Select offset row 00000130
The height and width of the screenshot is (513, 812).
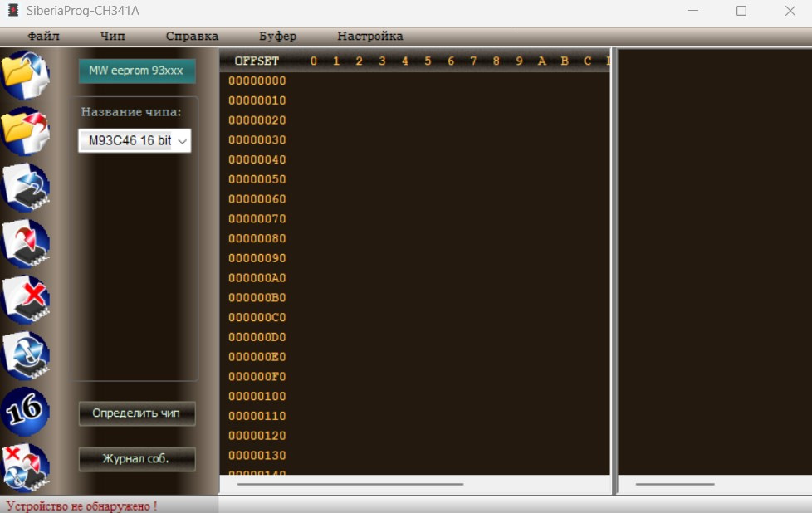click(x=257, y=455)
